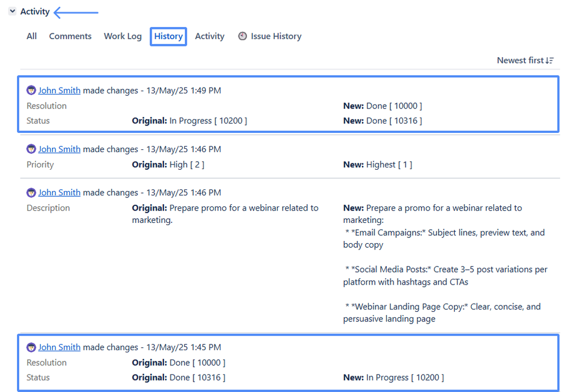Image resolution: width=565 pixels, height=392 pixels.
Task: Select the All activity tab
Action: click(x=31, y=36)
